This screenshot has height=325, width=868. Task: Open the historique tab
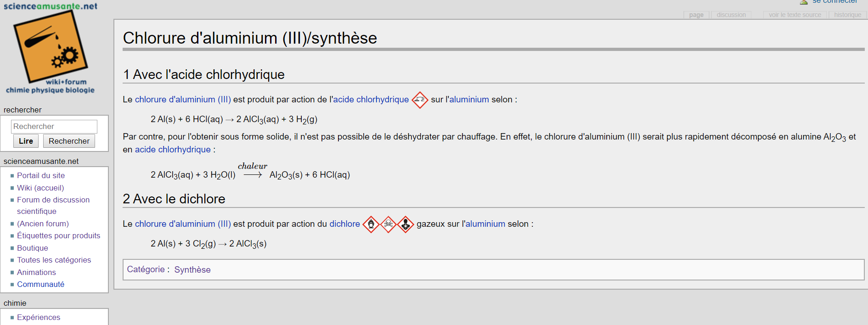coord(847,15)
